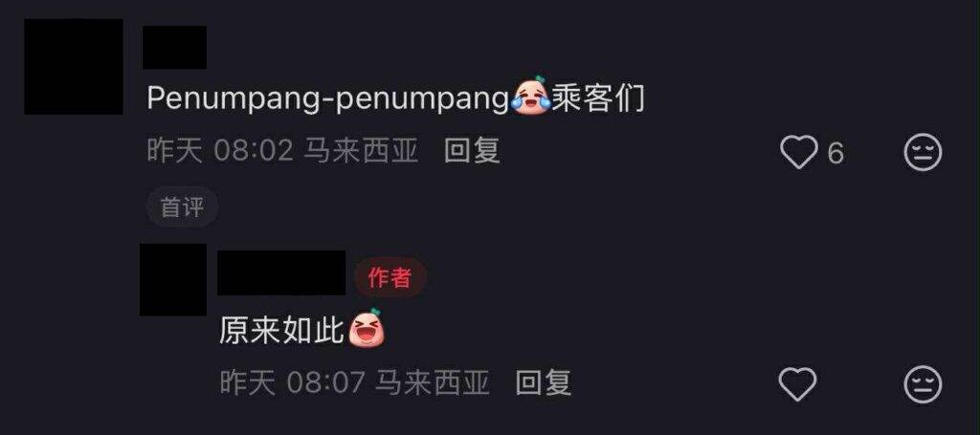Click the 昨天 08:07 timestamp

click(x=292, y=382)
